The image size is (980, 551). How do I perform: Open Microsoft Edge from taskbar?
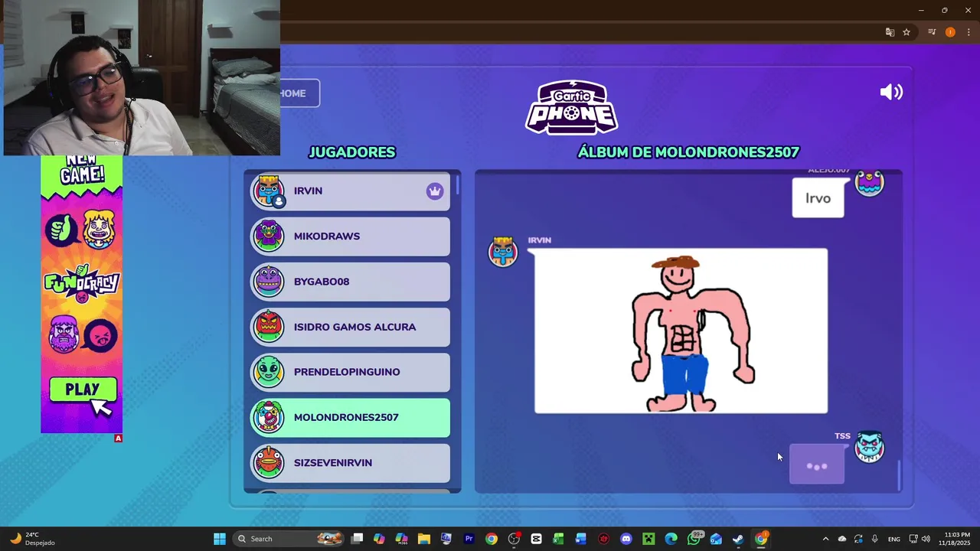point(671,539)
